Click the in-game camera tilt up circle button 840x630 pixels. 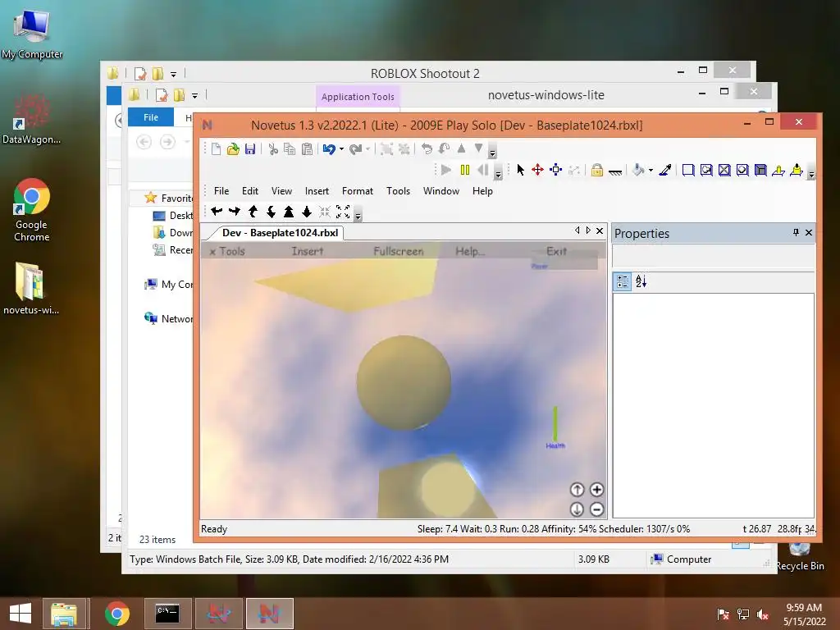pyautogui.click(x=577, y=490)
